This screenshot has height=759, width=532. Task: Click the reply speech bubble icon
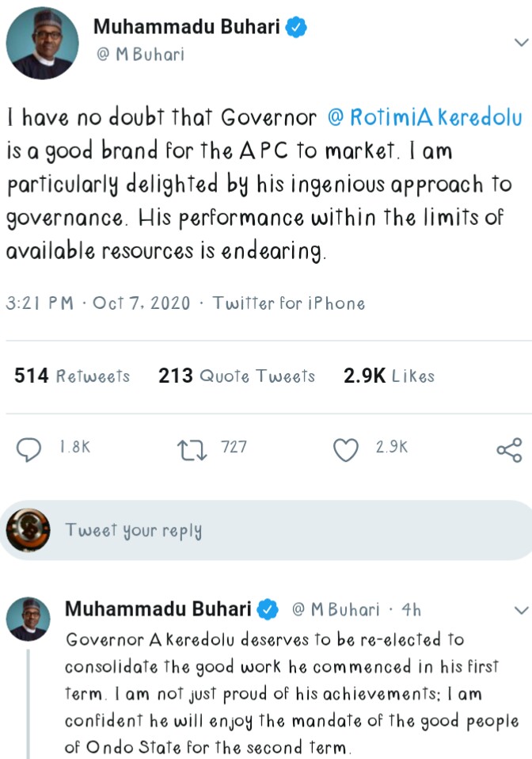tap(29, 448)
